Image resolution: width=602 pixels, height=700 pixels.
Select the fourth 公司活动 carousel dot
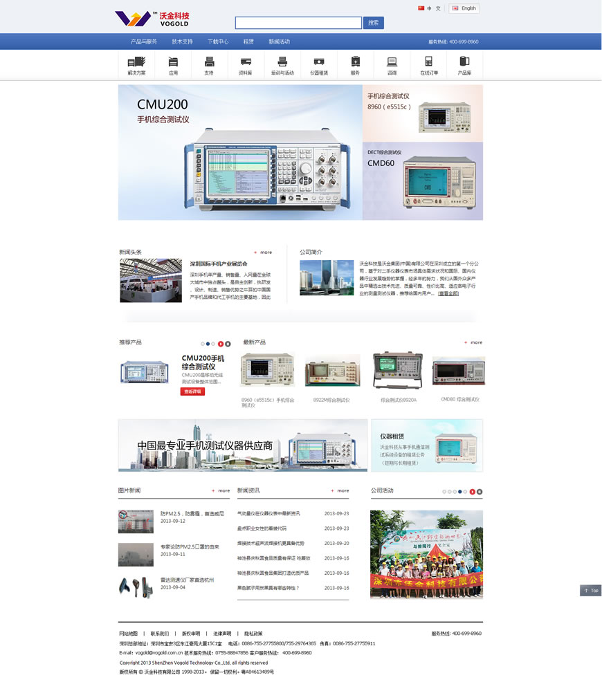tap(460, 492)
